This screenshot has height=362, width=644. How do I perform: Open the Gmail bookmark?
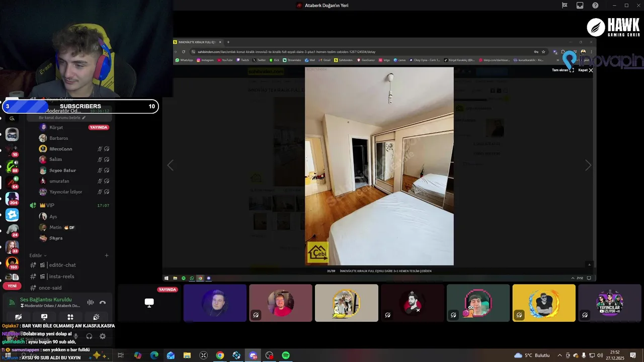(325, 60)
